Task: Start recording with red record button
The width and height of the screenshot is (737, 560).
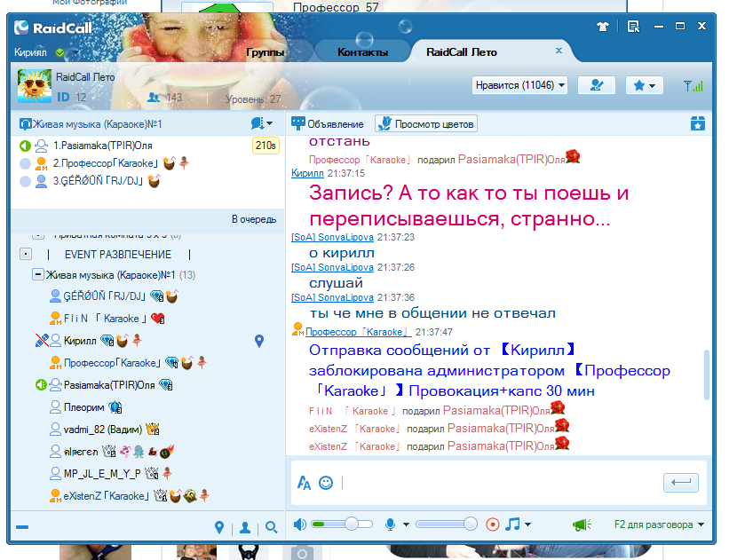Action: 493,524
